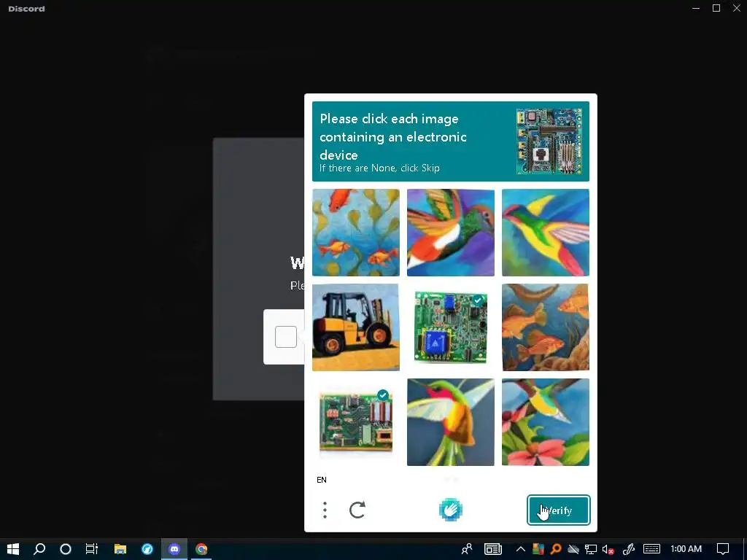Click the refresh challenge arrow icon
Screen dimensions: 747x560
click(357, 510)
